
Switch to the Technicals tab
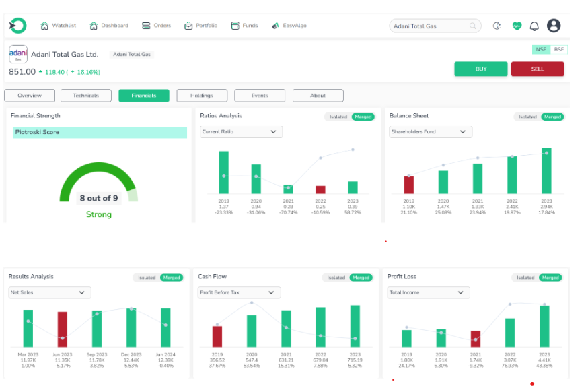tap(85, 96)
